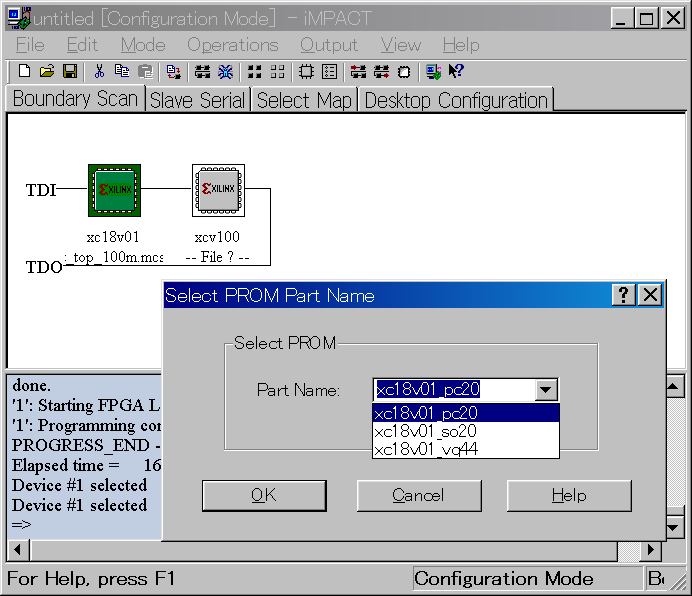Viewport: 692px width, 596px height.
Task: Click the blue bug debug chain icon
Action: (x=226, y=72)
